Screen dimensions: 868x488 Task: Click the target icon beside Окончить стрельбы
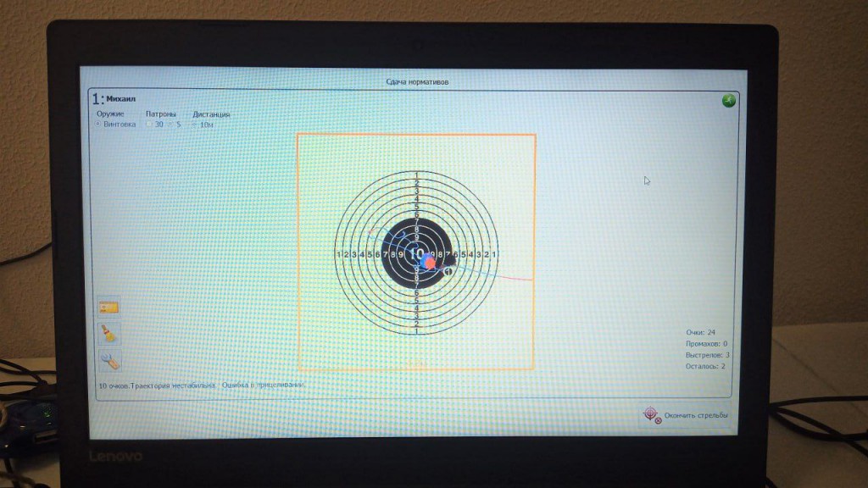coord(651,414)
